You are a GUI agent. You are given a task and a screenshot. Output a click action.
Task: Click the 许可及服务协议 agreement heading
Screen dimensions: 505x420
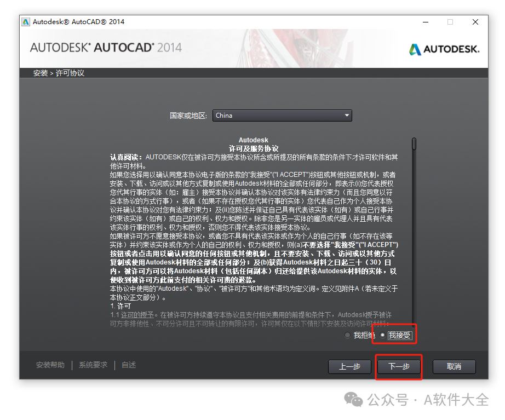click(x=254, y=148)
